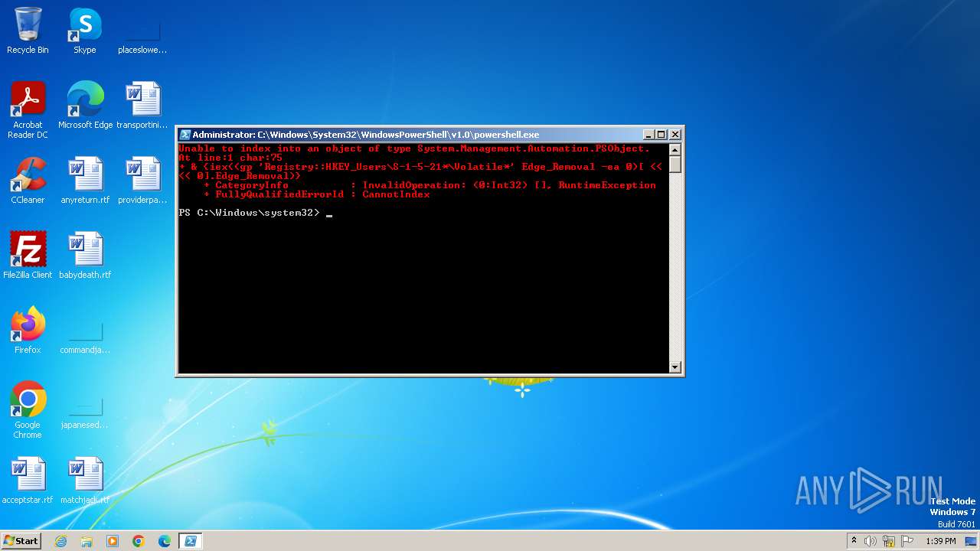Image resolution: width=980 pixels, height=551 pixels.
Task: Click the PowerShell scrollbar down arrow
Action: [x=675, y=367]
